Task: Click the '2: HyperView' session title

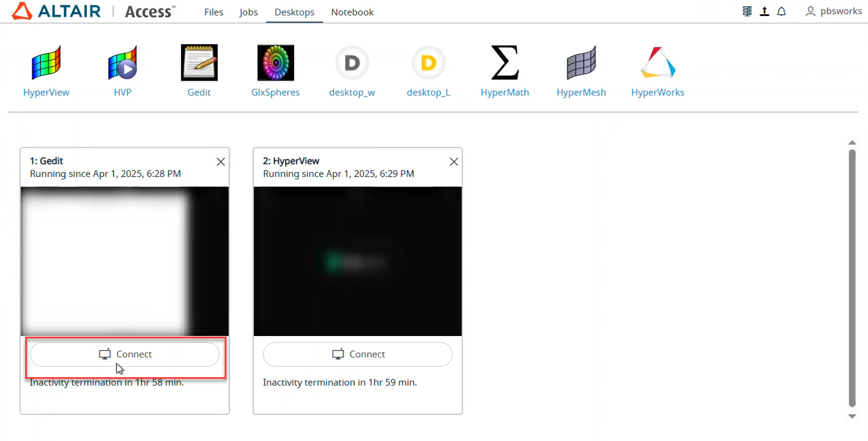Action: [291, 161]
